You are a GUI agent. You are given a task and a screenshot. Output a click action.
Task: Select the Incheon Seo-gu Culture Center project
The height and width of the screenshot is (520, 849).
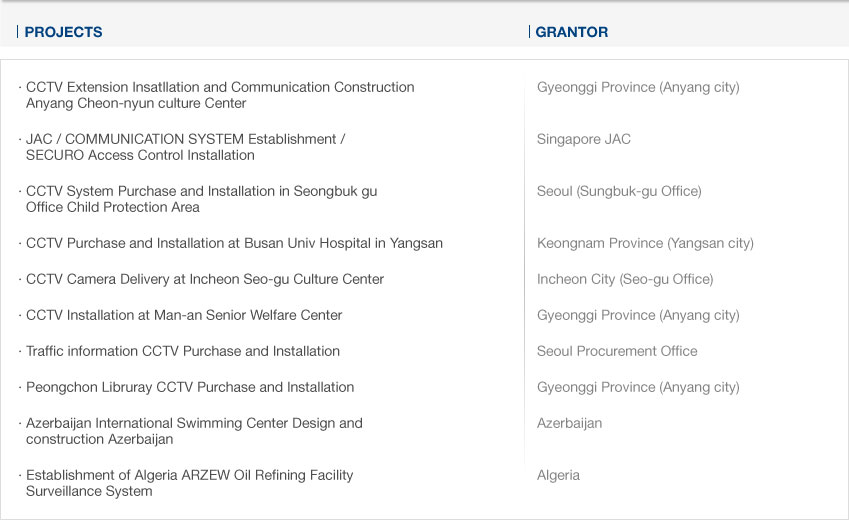pyautogui.click(x=205, y=279)
